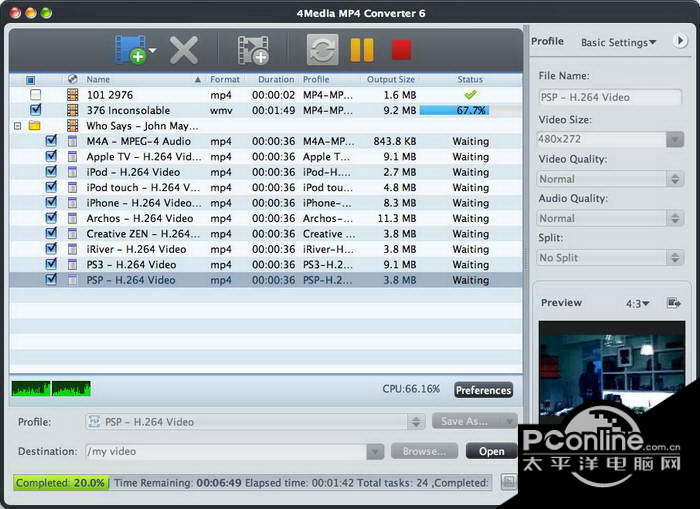Open the Basic Settings dropdown

click(618, 42)
